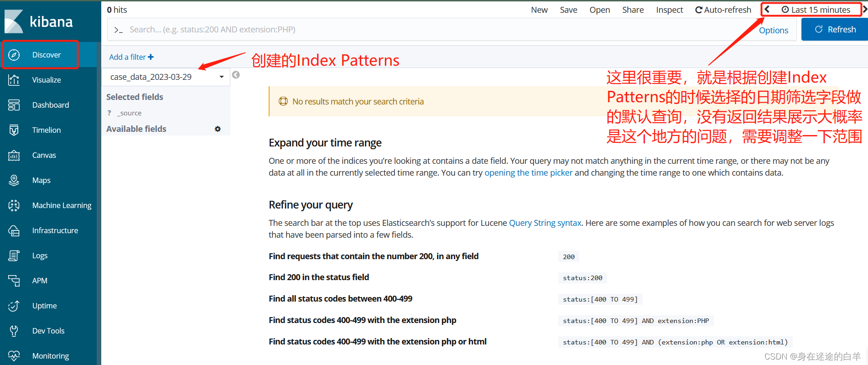This screenshot has width=868, height=365.
Task: Click the Kibana logo
Action: (x=39, y=21)
